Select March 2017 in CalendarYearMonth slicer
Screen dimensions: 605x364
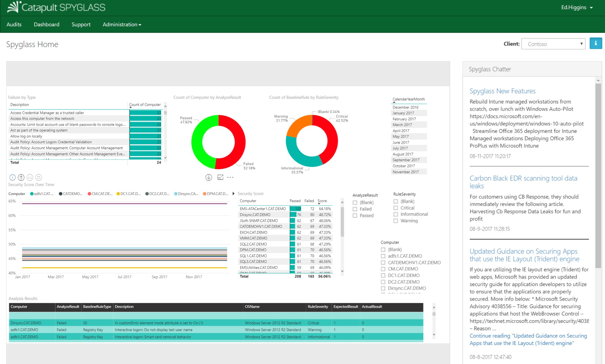402,125
